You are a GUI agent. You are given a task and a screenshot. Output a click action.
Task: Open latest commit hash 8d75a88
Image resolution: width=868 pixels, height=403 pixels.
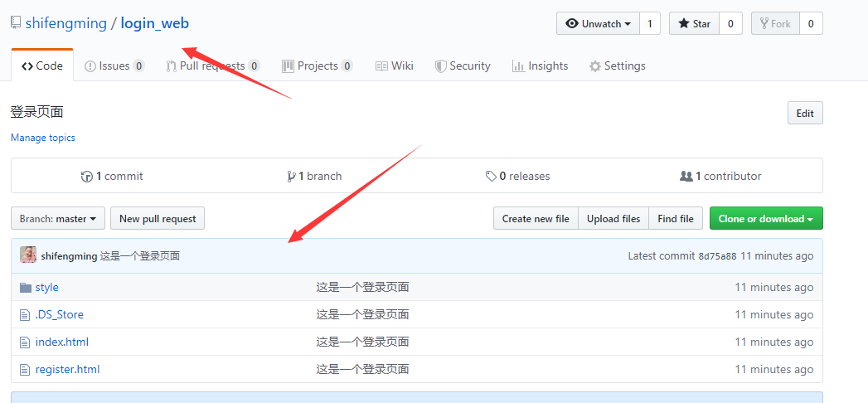click(x=717, y=256)
